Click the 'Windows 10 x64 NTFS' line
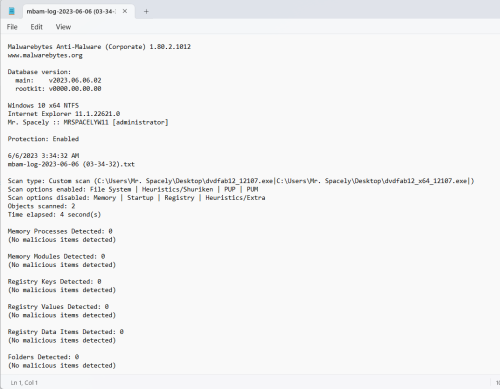This screenshot has height=389, width=500. click(x=43, y=106)
